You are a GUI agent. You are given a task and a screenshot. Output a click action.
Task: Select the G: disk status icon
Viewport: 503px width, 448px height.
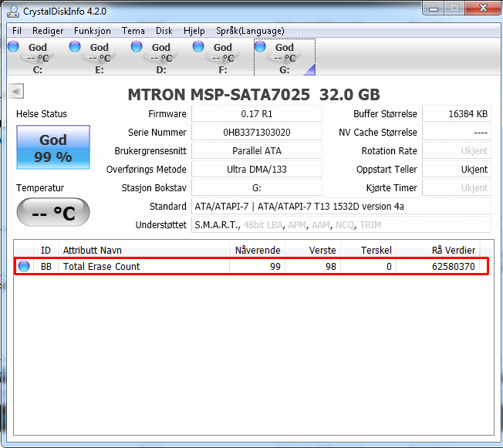pos(285,57)
